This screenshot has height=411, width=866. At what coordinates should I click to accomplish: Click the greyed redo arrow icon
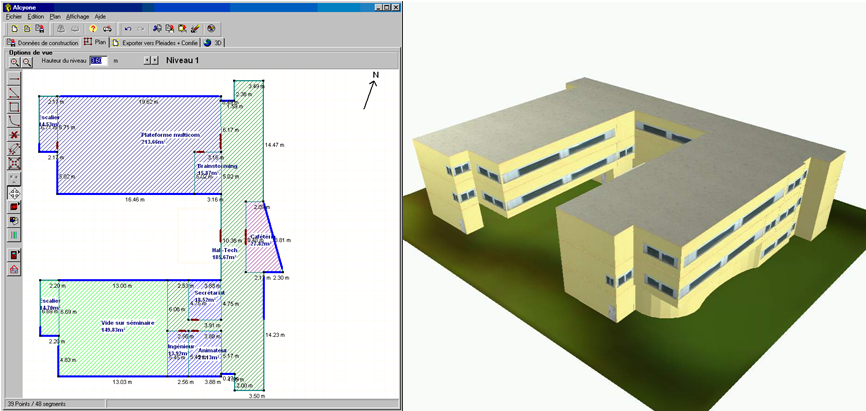(x=141, y=29)
